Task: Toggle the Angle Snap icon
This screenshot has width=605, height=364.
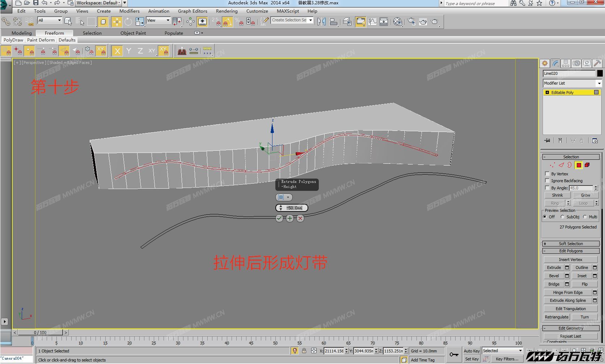Action: (x=227, y=22)
